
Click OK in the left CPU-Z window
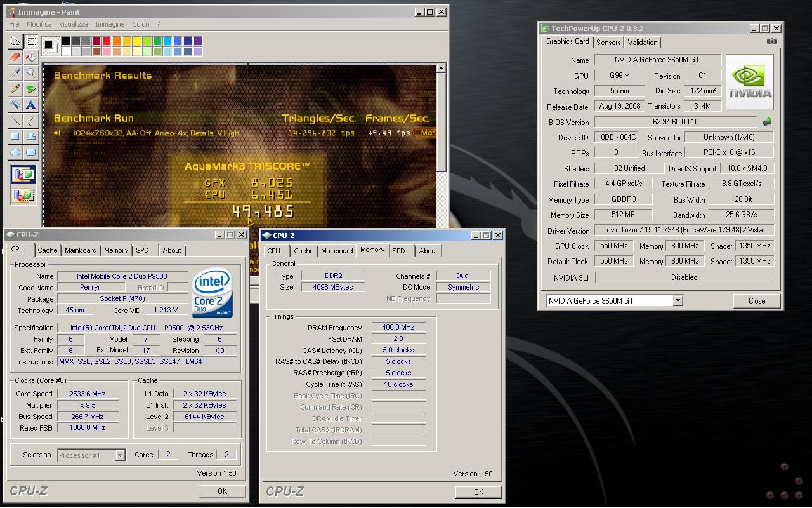click(222, 491)
